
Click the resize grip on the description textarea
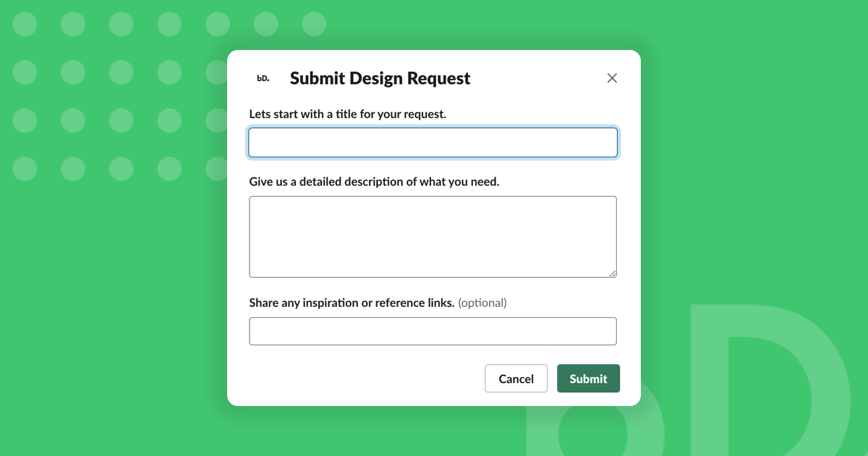tap(613, 274)
